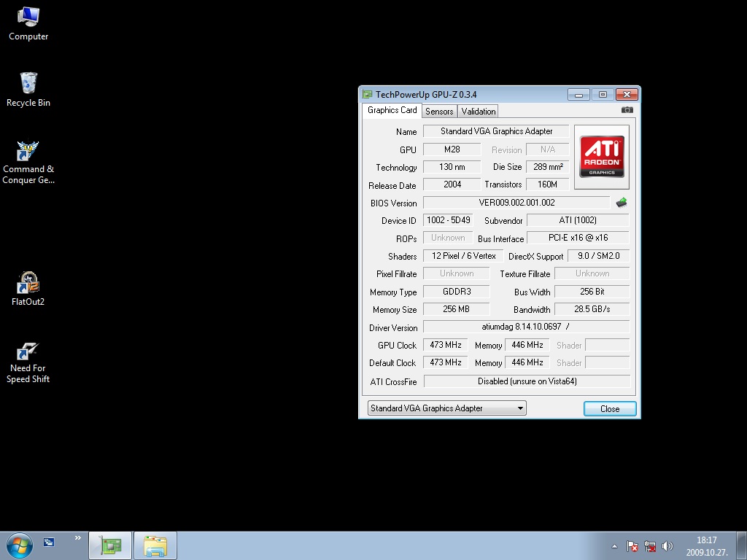This screenshot has height=560, width=747.
Task: Click Default Clock row Memory 446 MHz
Action: tap(527, 362)
